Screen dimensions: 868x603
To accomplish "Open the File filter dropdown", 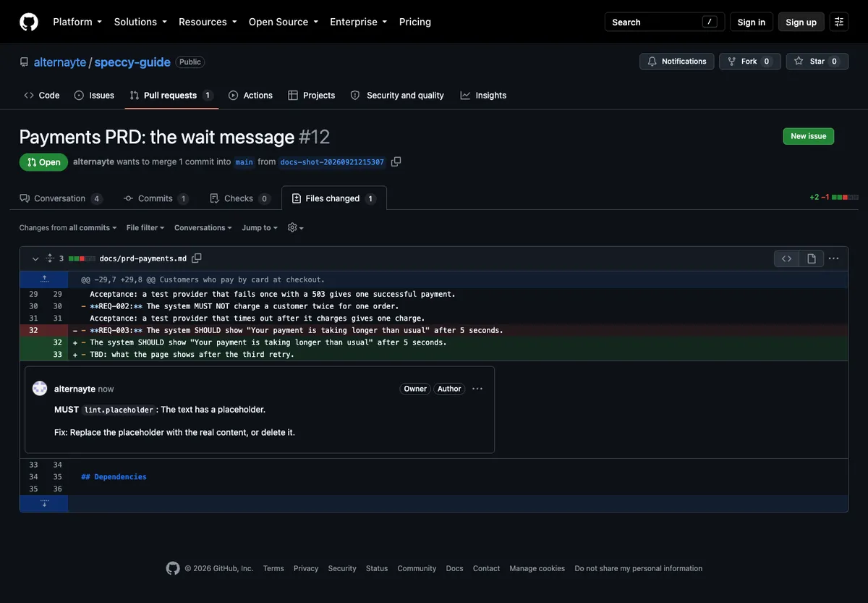I will [145, 227].
